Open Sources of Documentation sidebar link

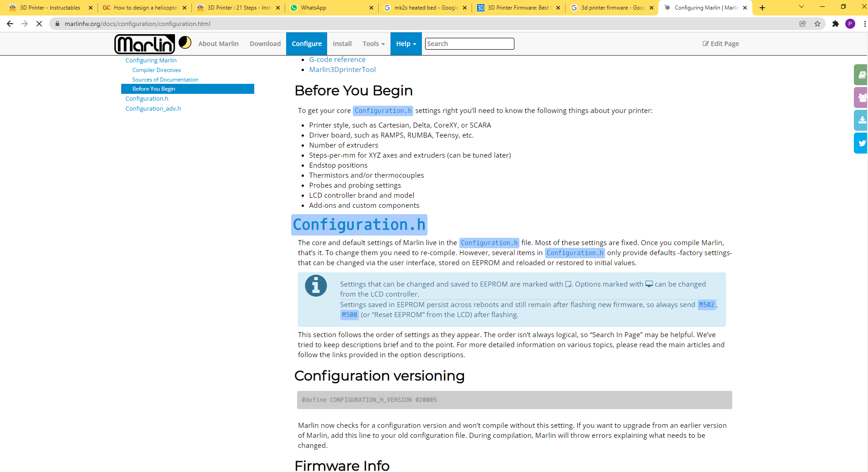[x=165, y=80]
